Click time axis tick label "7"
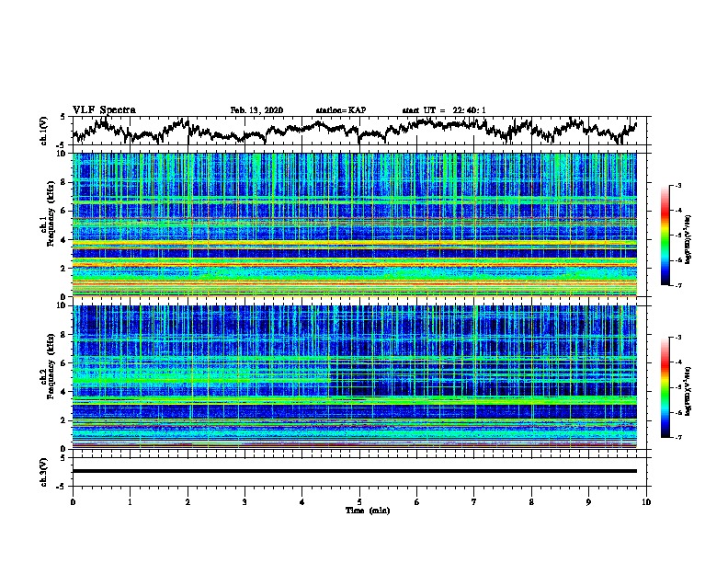Viewport: 728px width, 563px height. [474, 502]
